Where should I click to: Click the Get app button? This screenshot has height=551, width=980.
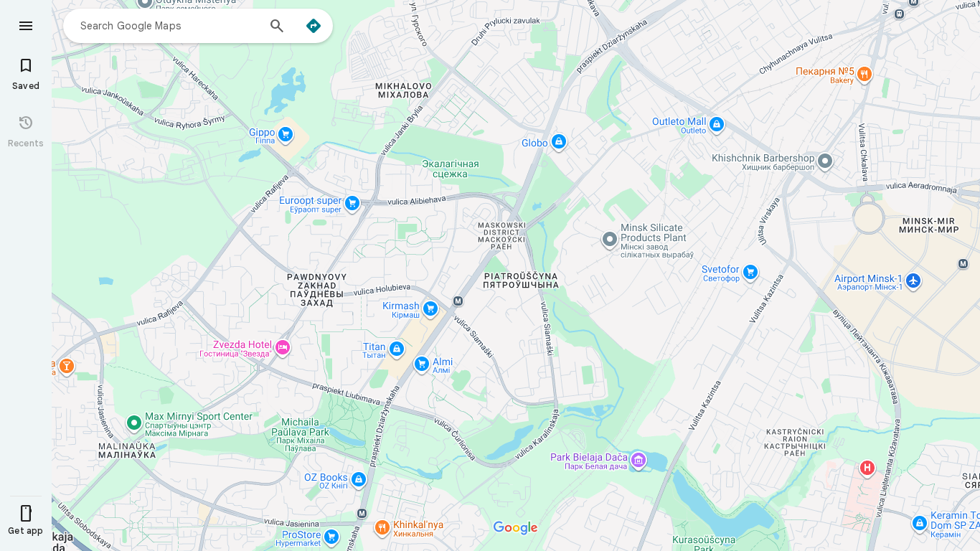26,520
